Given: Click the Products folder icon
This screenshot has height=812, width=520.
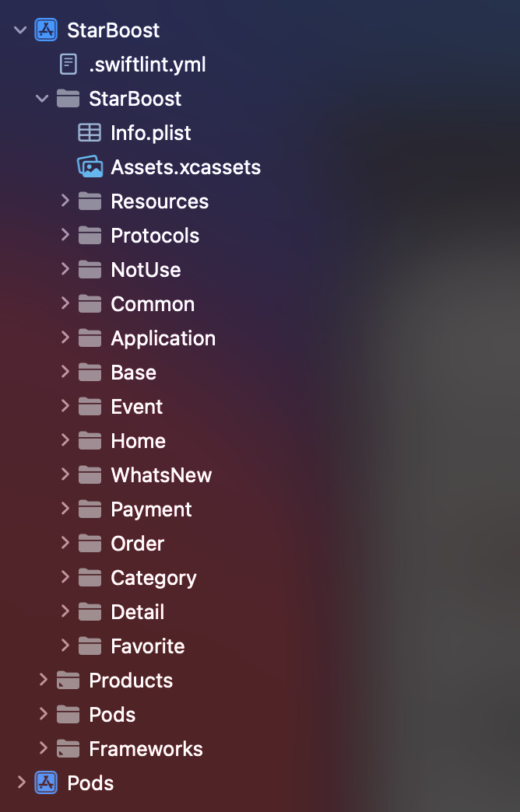Looking at the screenshot, I should (x=69, y=681).
